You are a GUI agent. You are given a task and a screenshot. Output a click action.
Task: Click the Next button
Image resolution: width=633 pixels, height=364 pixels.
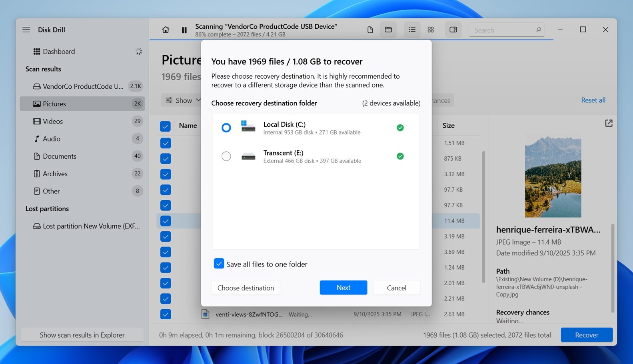coord(343,288)
